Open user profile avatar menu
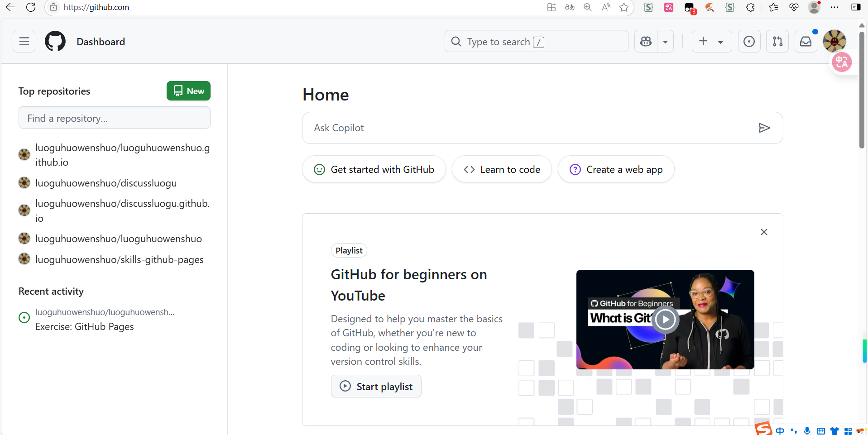The width and height of the screenshot is (868, 435). [x=834, y=41]
